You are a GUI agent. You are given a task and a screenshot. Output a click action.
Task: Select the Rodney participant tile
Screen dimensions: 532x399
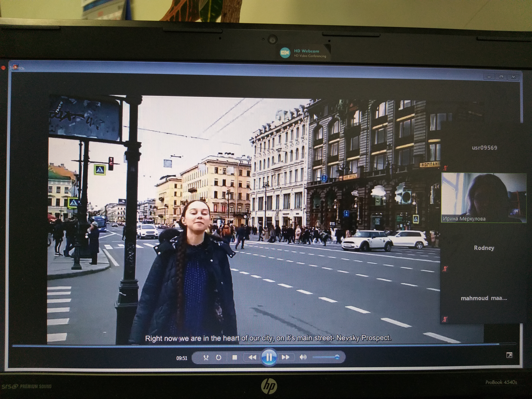coord(484,248)
